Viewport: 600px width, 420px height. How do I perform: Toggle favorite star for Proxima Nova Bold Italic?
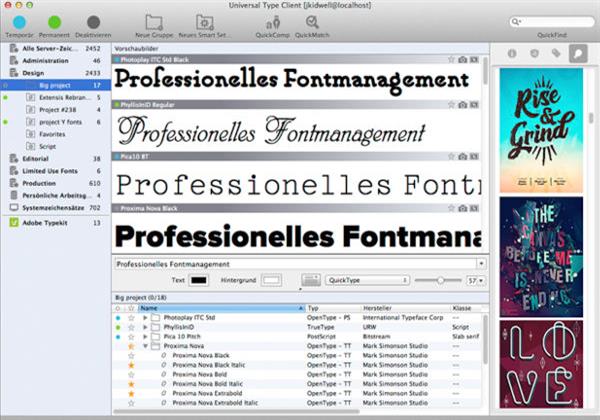point(131,384)
